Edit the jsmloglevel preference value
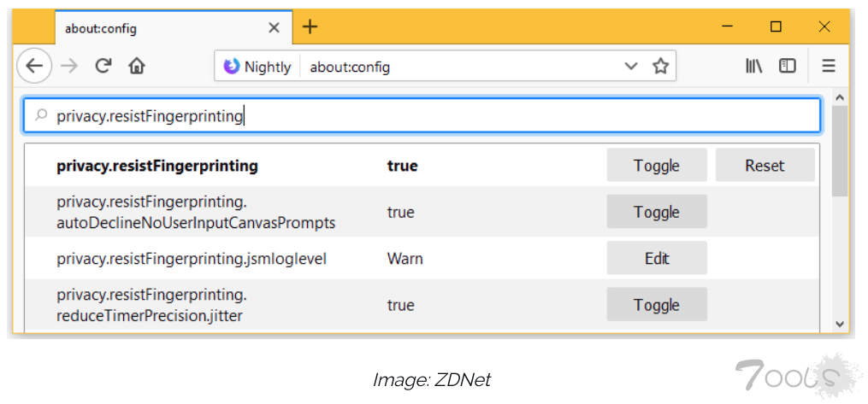 pyautogui.click(x=657, y=258)
